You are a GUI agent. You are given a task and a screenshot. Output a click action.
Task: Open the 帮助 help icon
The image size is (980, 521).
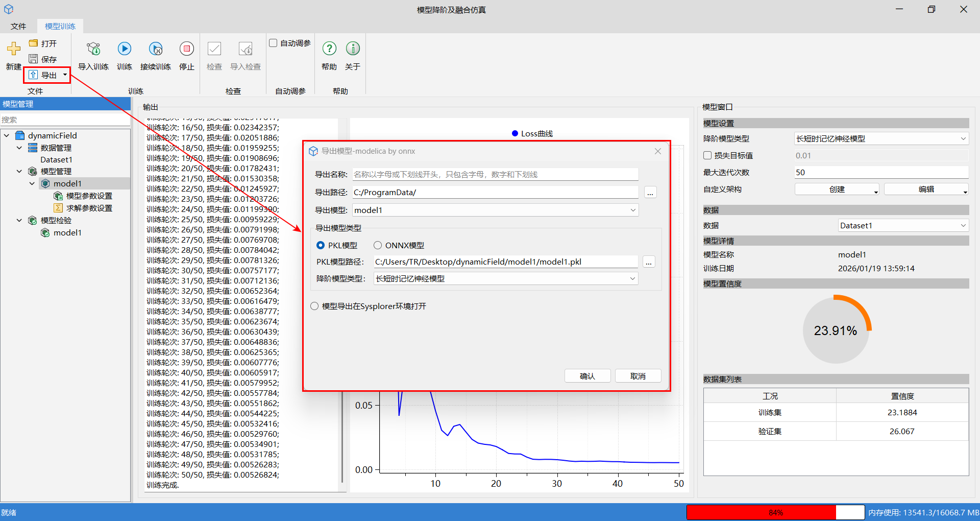(x=329, y=49)
